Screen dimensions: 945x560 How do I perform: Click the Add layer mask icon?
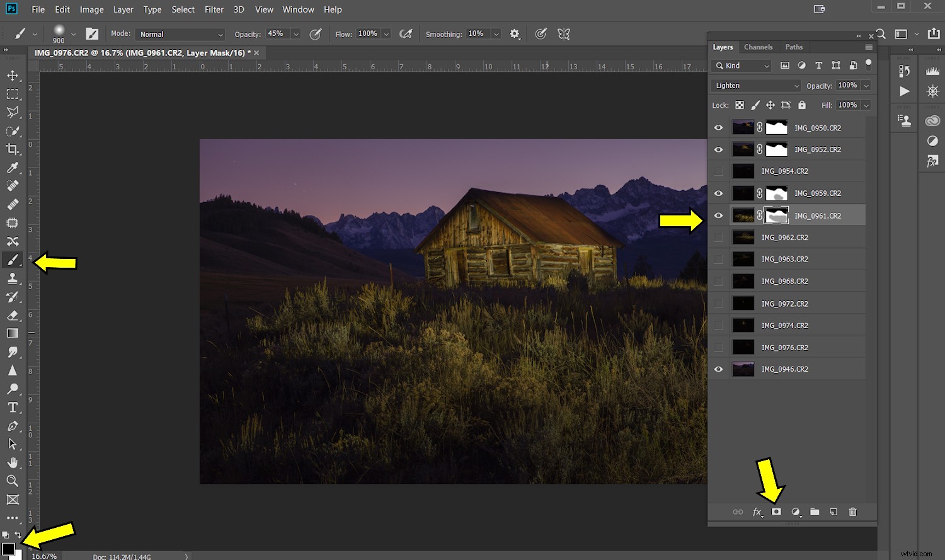[776, 512]
